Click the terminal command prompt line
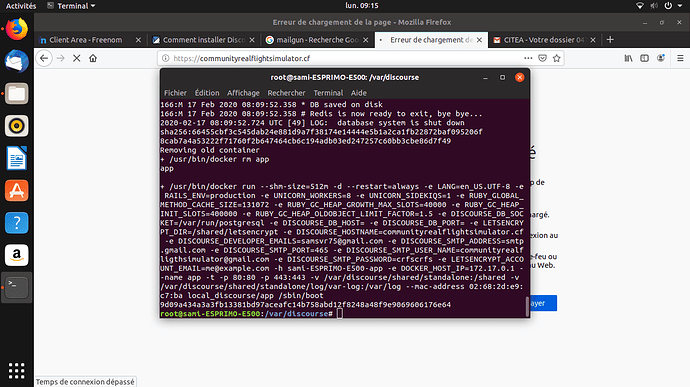Viewport: 690px width, 387px height. pyautogui.click(x=251, y=313)
